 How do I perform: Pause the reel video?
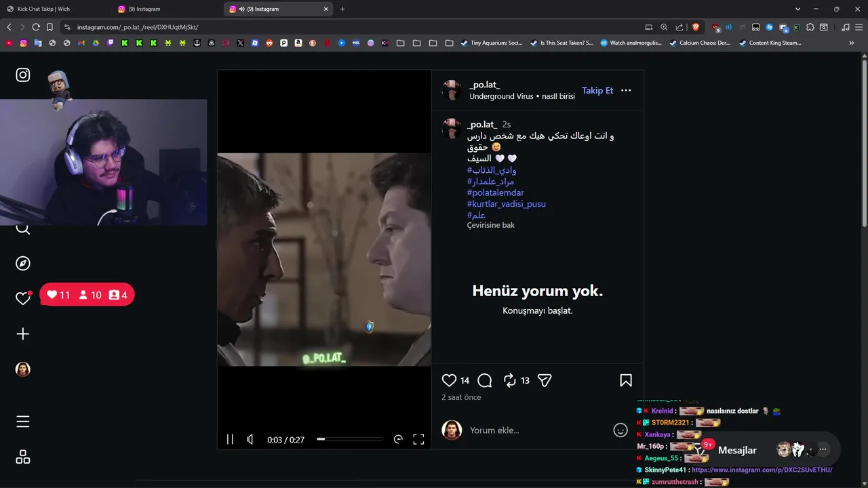coord(230,439)
